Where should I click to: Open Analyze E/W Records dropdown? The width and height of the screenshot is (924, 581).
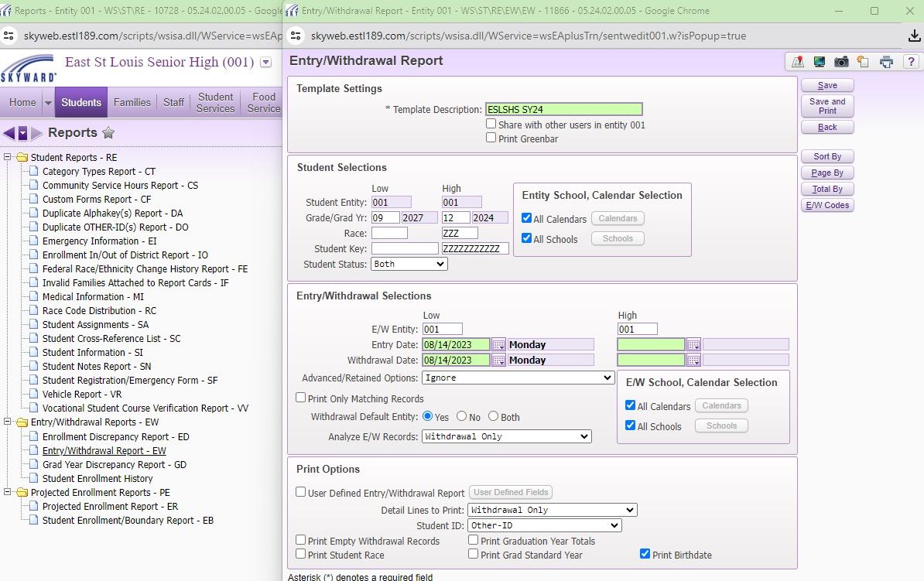(506, 436)
